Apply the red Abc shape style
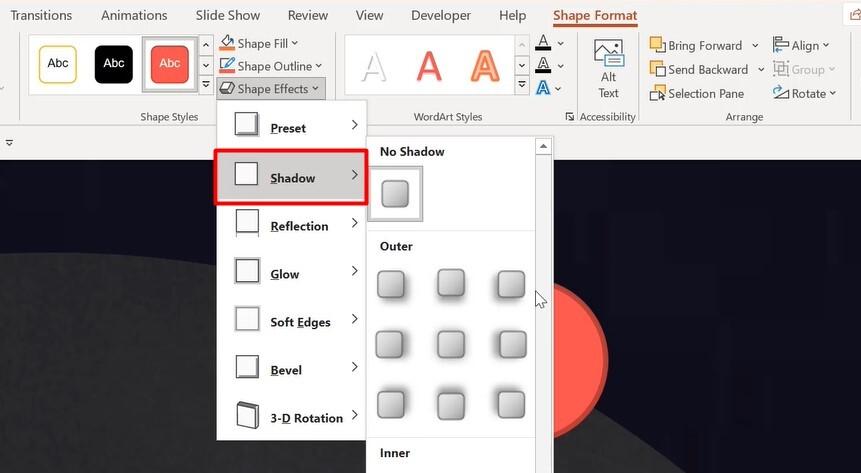This screenshot has width=861, height=473. click(170, 64)
